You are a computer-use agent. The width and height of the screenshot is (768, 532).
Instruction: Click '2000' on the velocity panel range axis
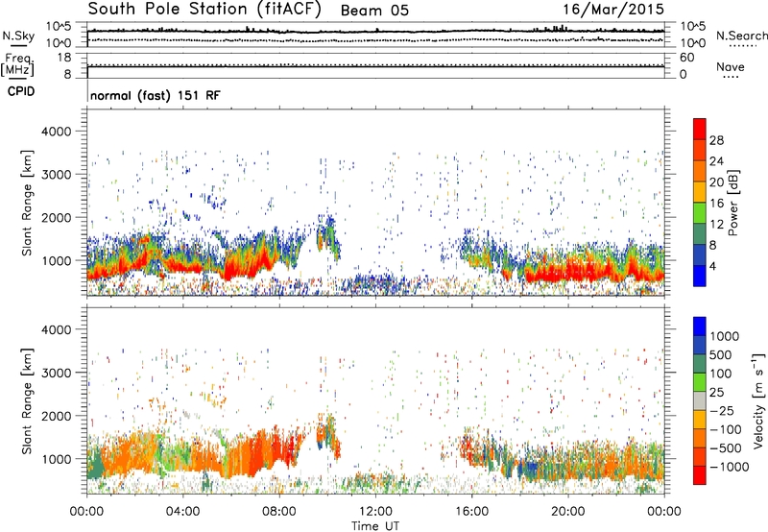click(x=56, y=416)
